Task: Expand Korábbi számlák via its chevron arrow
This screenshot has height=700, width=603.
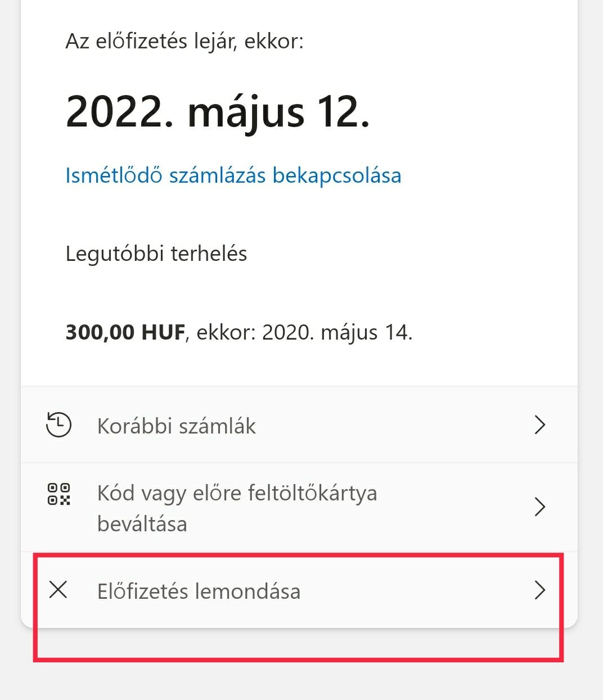Action: 539,425
